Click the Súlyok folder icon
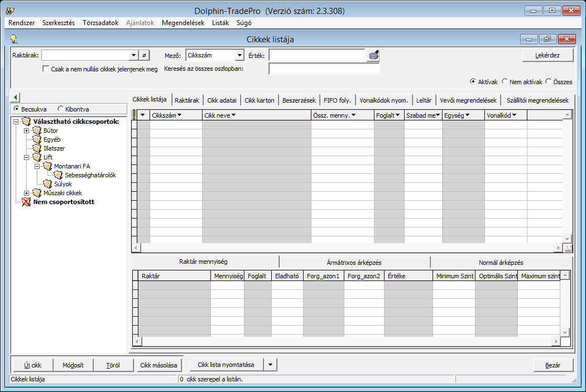This screenshot has width=586, height=392. click(x=47, y=184)
